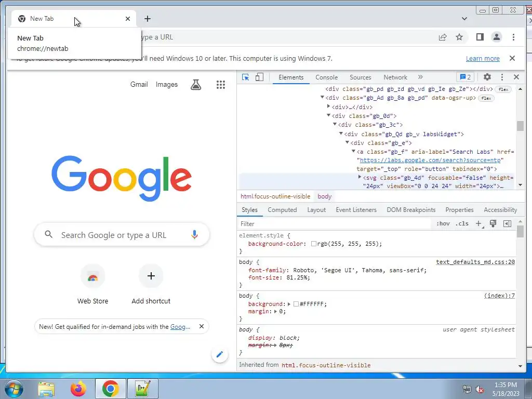This screenshot has width=532, height=399.
Task: Toggle rendering emulations paintbrush icon
Action: point(493,223)
